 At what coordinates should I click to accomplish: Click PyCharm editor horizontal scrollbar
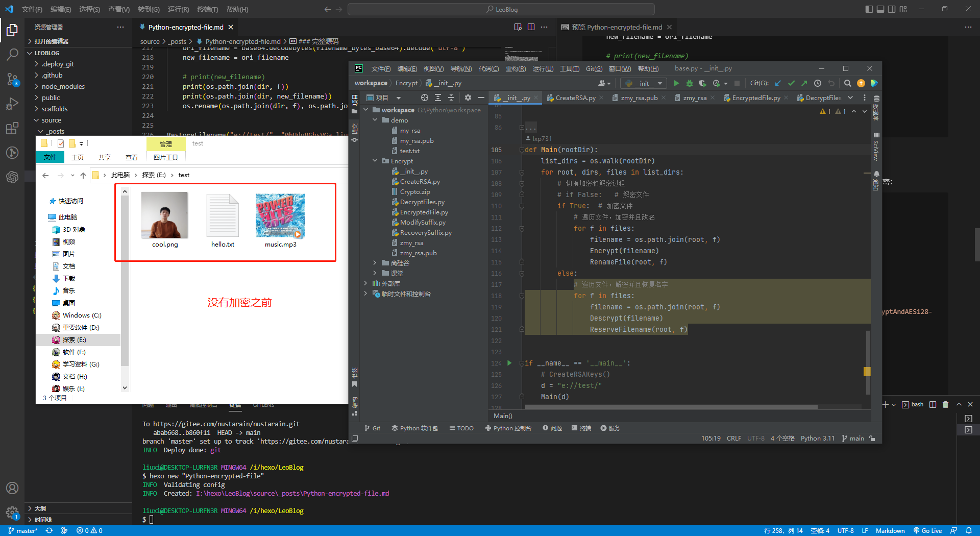(671, 407)
